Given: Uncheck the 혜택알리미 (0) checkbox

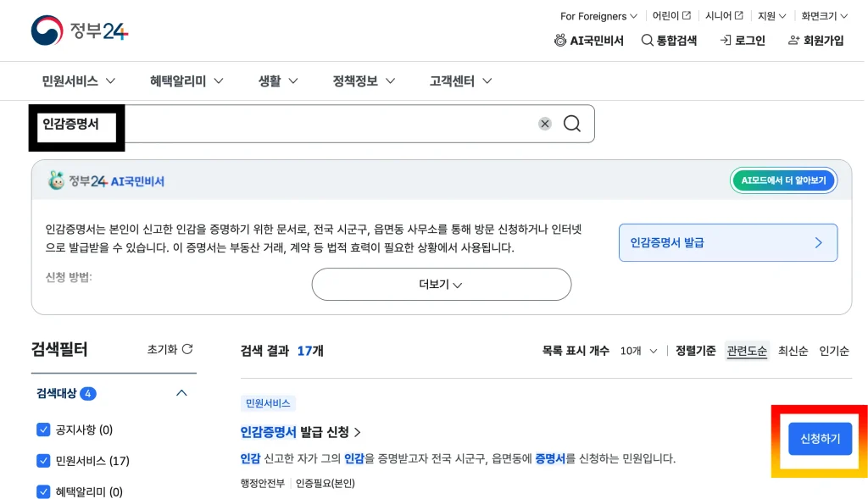Looking at the screenshot, I should (x=43, y=491).
